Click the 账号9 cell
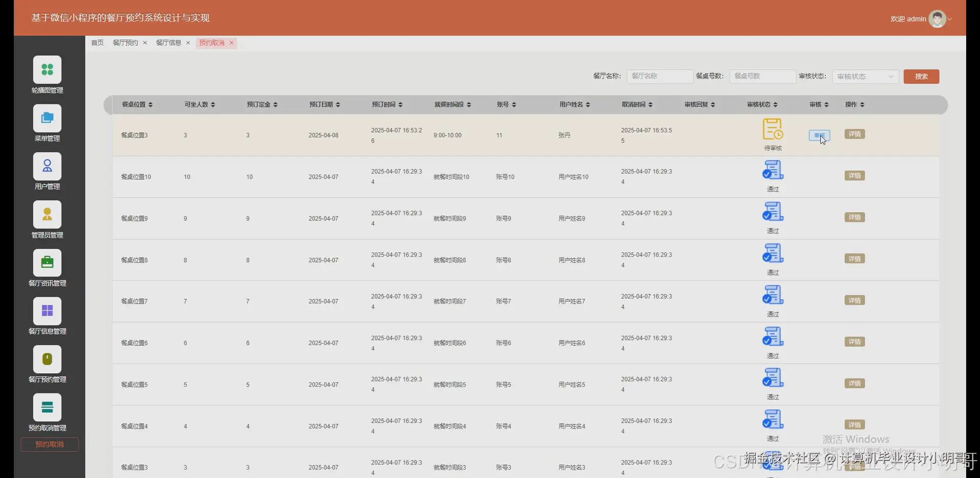980x478 pixels. 503,219
